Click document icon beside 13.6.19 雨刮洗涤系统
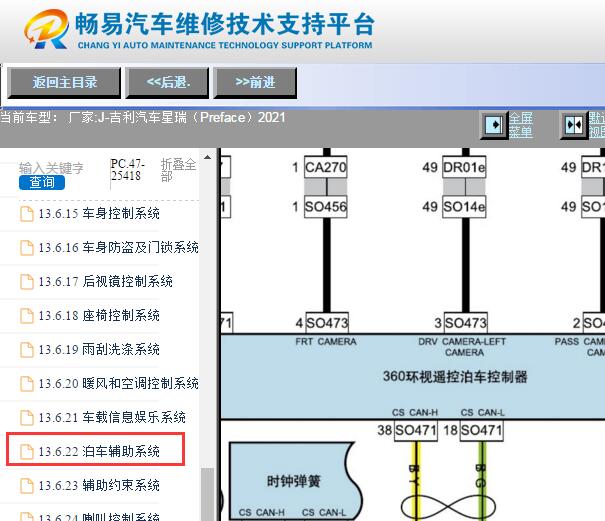This screenshot has height=521, width=605. [x=27, y=350]
